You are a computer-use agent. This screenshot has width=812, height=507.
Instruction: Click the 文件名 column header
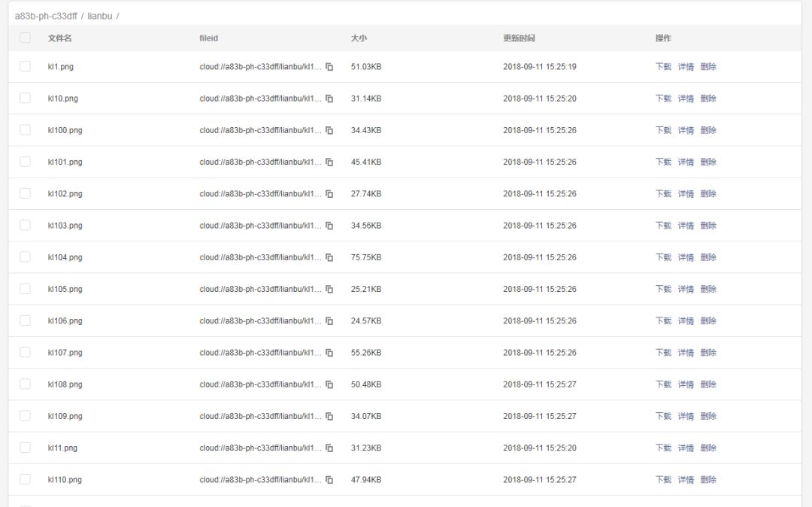tap(60, 38)
